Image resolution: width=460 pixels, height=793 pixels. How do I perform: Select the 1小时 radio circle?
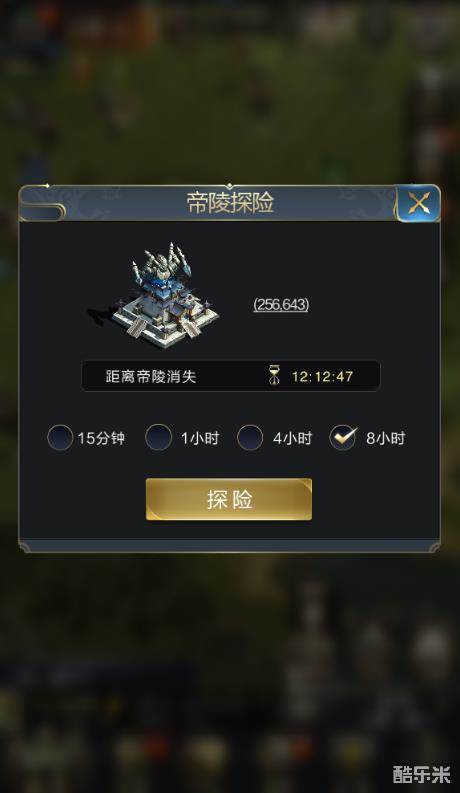[158, 437]
